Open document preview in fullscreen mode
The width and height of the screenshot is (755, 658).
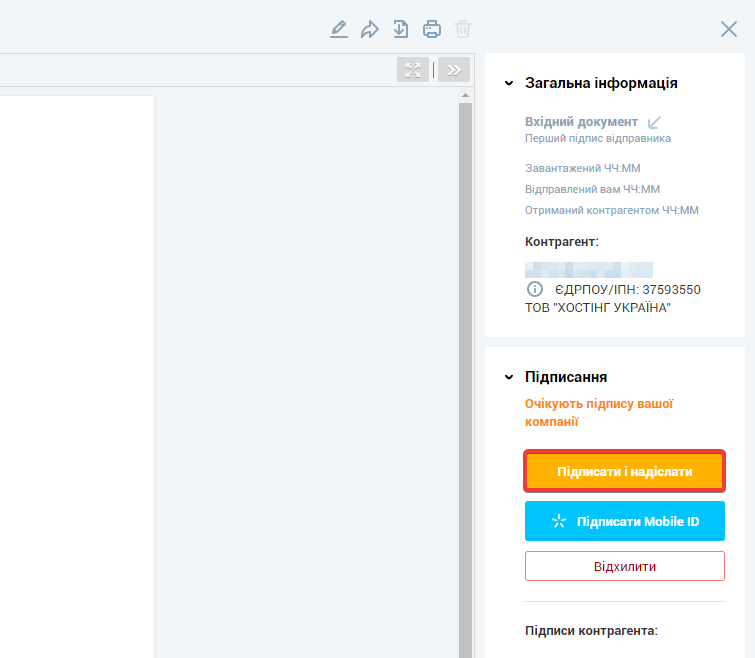(x=413, y=69)
